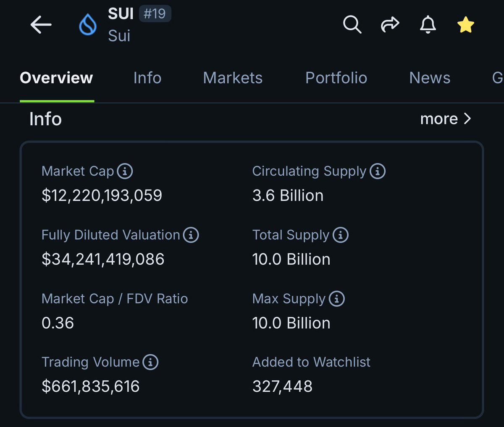Switch to the Info tab
The image size is (504, 427).
pyautogui.click(x=147, y=78)
